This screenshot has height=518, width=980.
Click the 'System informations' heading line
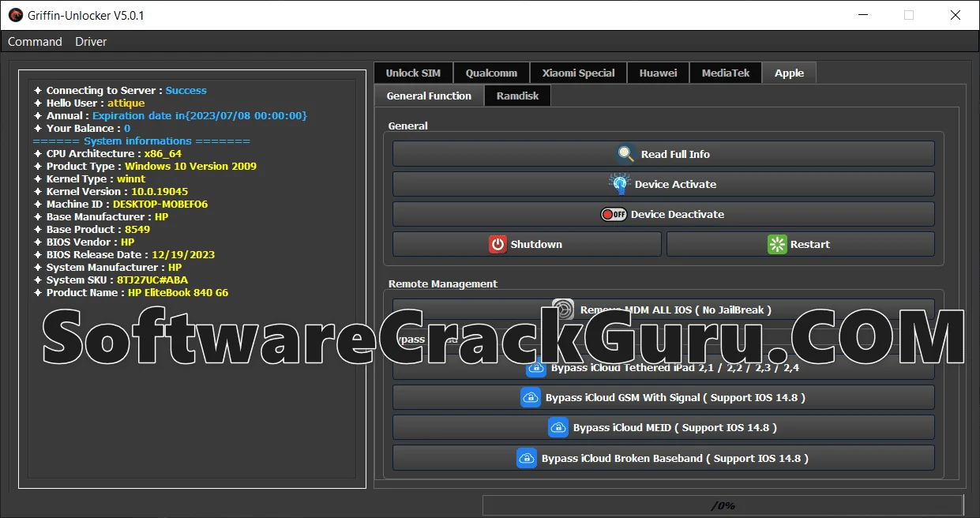pyautogui.click(x=142, y=141)
